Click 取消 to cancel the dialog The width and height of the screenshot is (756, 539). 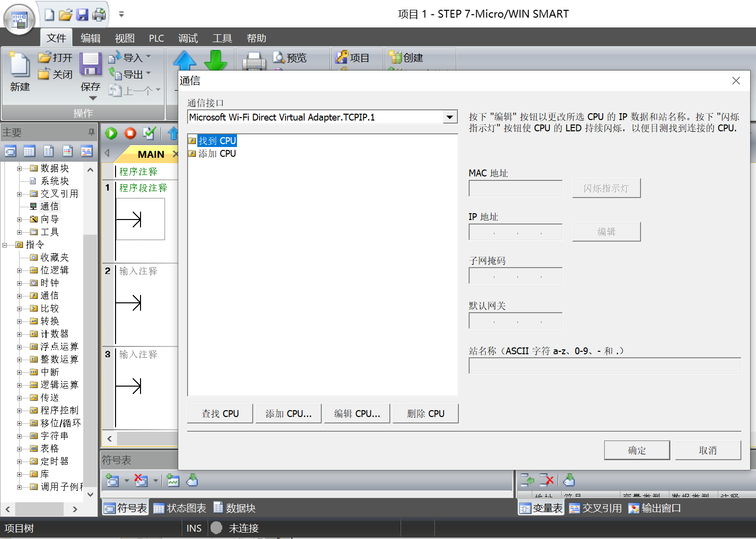tap(708, 450)
